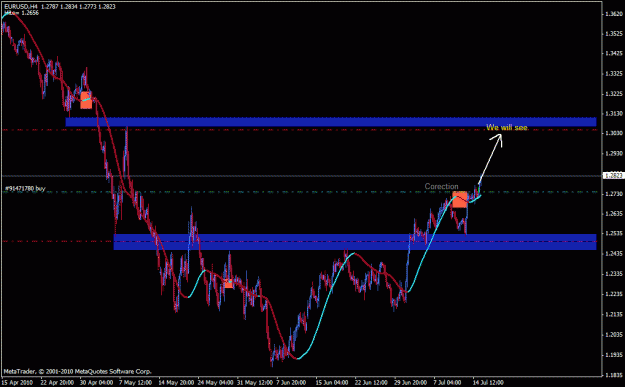Click the 1.2035 price axis label

point(613,334)
